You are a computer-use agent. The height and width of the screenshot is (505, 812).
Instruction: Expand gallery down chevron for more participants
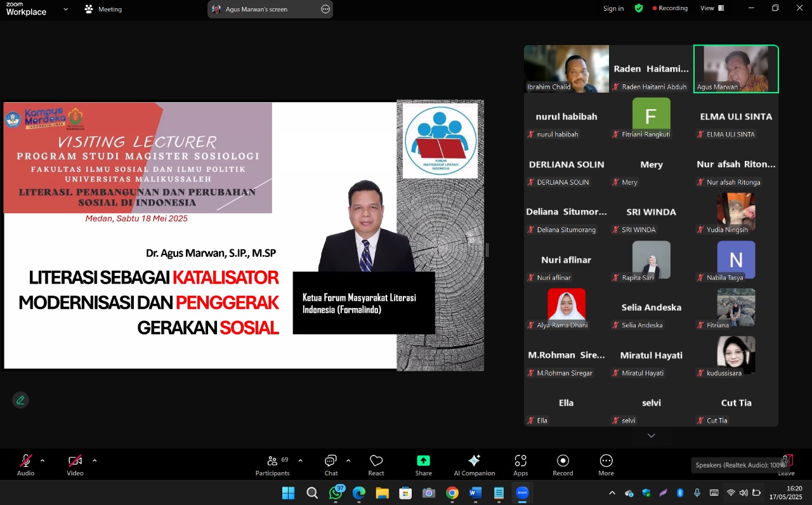(651, 436)
